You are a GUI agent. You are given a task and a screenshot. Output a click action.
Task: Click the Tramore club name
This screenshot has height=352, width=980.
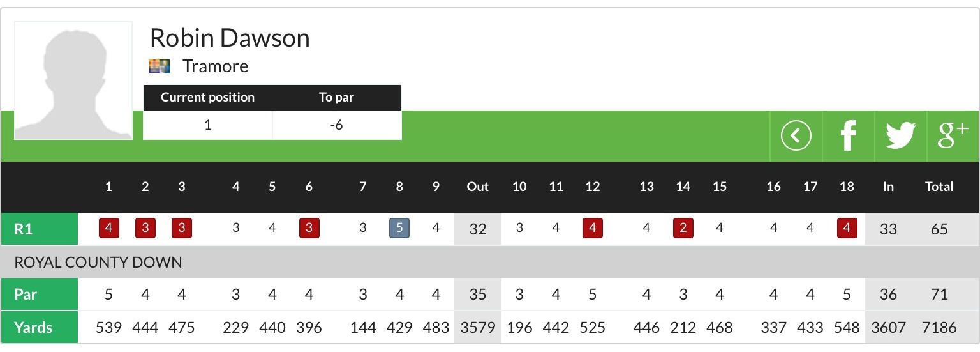point(215,66)
